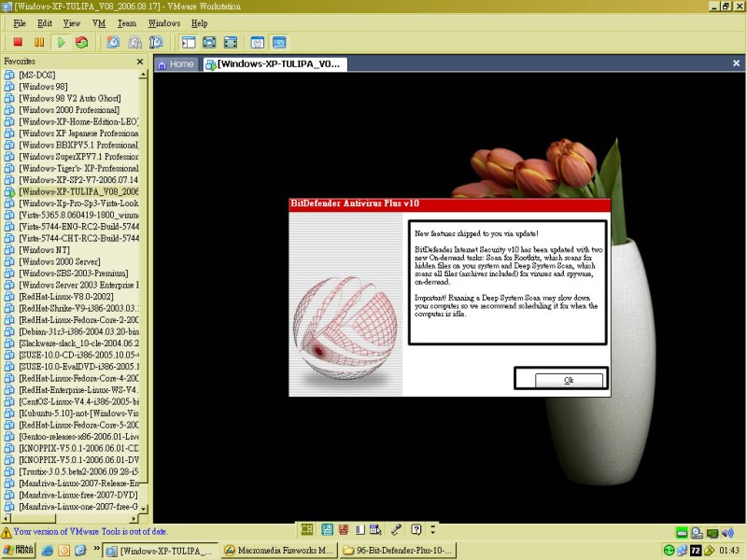
Task: Take a snapshot using the toolbar snapshot icon
Action: tap(113, 42)
